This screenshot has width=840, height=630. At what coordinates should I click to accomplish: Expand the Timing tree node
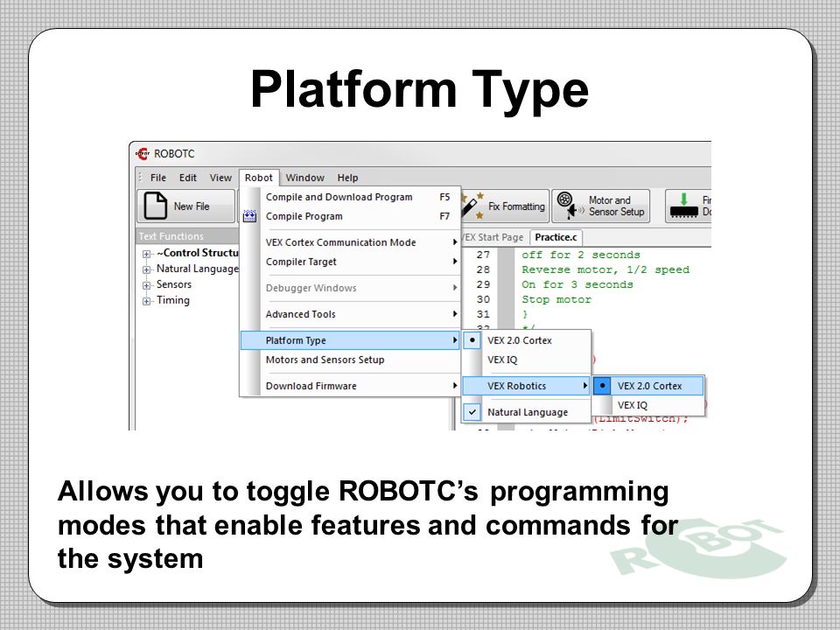pyautogui.click(x=146, y=301)
